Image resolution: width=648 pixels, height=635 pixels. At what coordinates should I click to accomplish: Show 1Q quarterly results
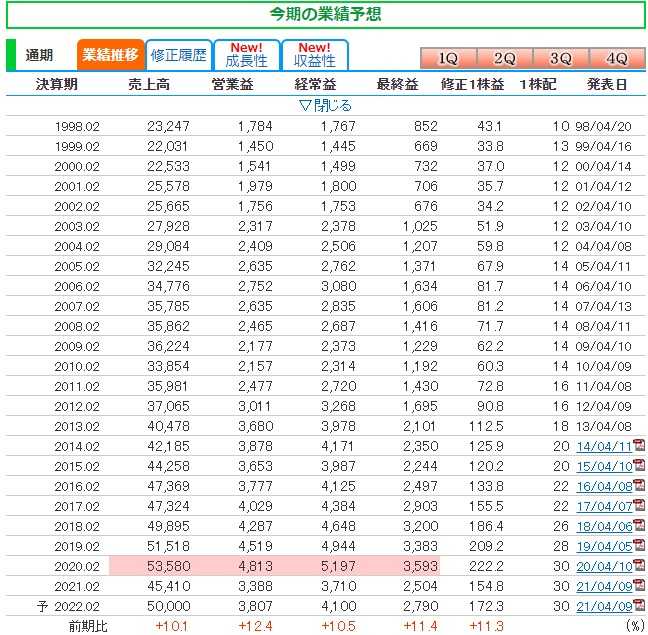(448, 58)
